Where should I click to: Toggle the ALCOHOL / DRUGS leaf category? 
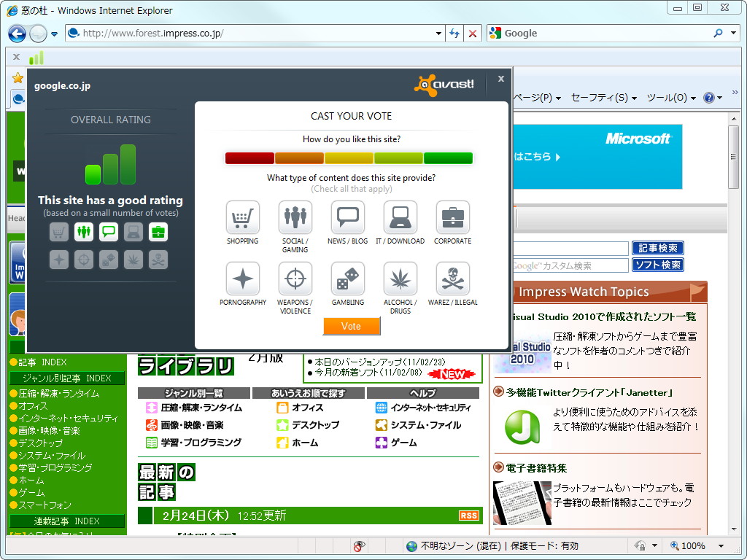[x=400, y=277]
